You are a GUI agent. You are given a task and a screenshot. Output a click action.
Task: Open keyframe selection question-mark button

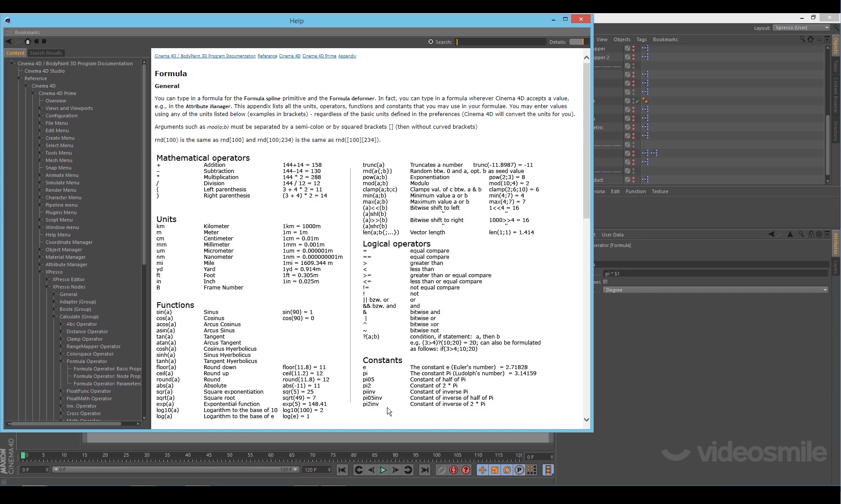click(466, 470)
